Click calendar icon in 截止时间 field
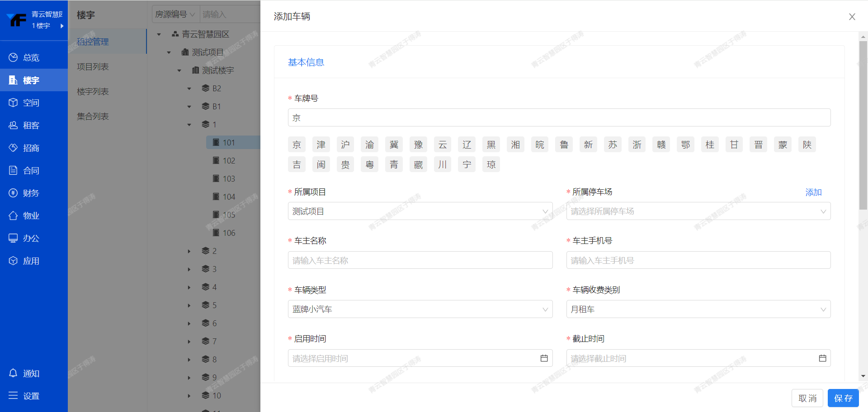 click(x=822, y=358)
